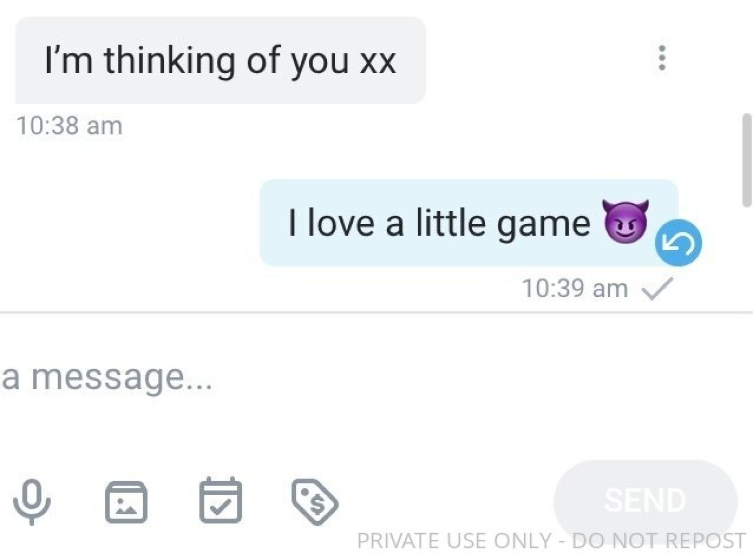The image size is (753, 560).
Task: Click the calendar schedule message icon
Action: tap(221, 500)
